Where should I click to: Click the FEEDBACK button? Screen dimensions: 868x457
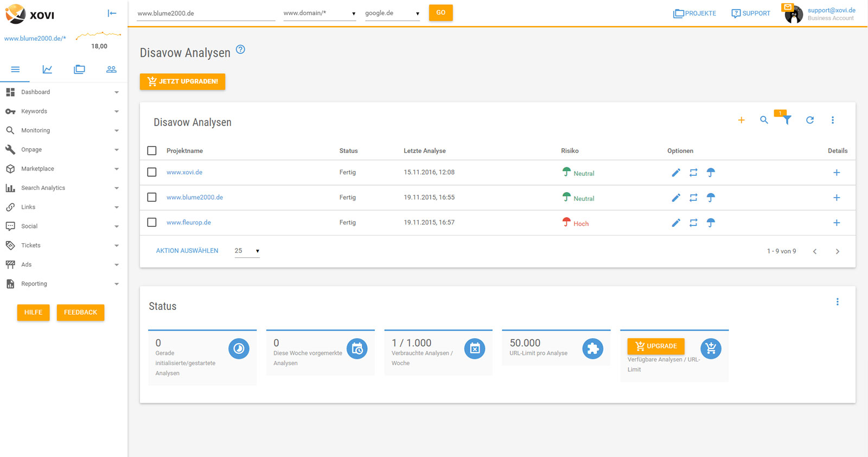point(80,313)
